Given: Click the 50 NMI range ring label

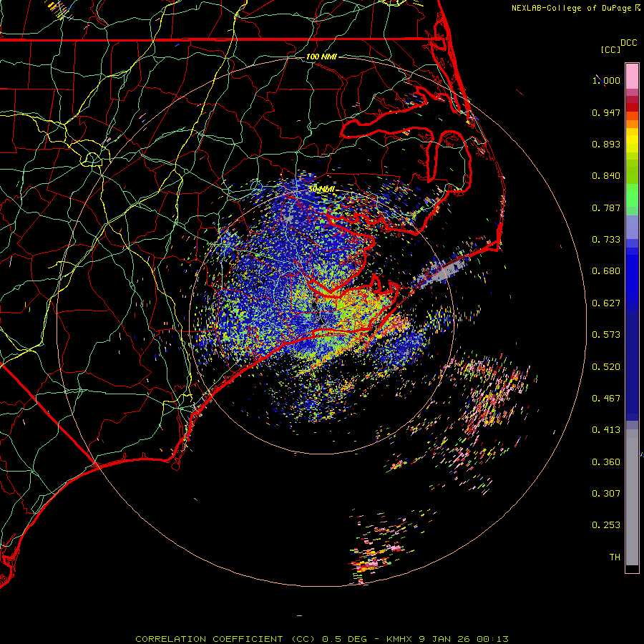Looking at the screenshot, I should [x=321, y=190].
